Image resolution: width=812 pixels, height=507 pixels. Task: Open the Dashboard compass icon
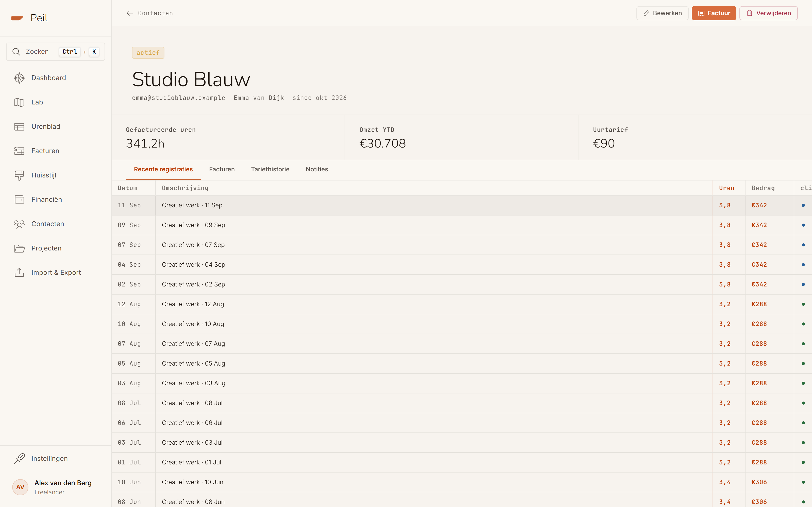tap(19, 78)
